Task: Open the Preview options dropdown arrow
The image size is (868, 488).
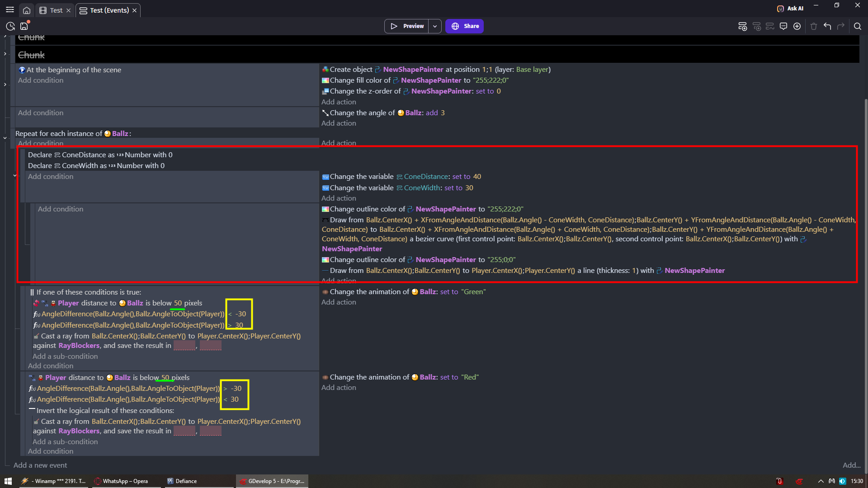Action: point(435,26)
